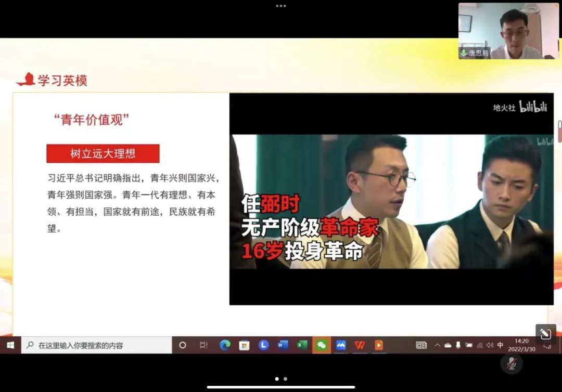Viewport: 562px width, 392px height.
Task: Open the clock showing 14:20
Action: tap(521, 345)
